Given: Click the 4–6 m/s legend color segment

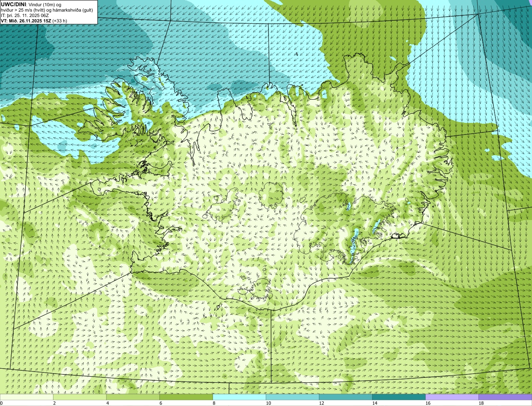Looking at the screenshot, I should click(133, 397).
